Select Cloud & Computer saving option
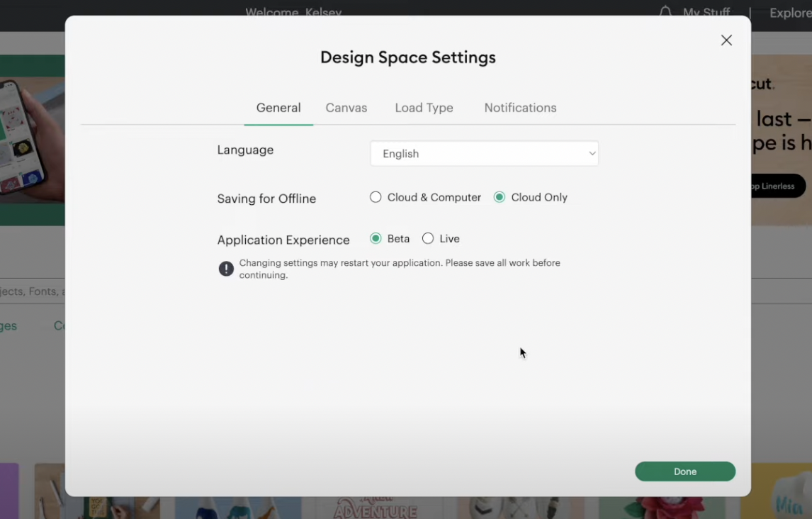 coord(376,197)
